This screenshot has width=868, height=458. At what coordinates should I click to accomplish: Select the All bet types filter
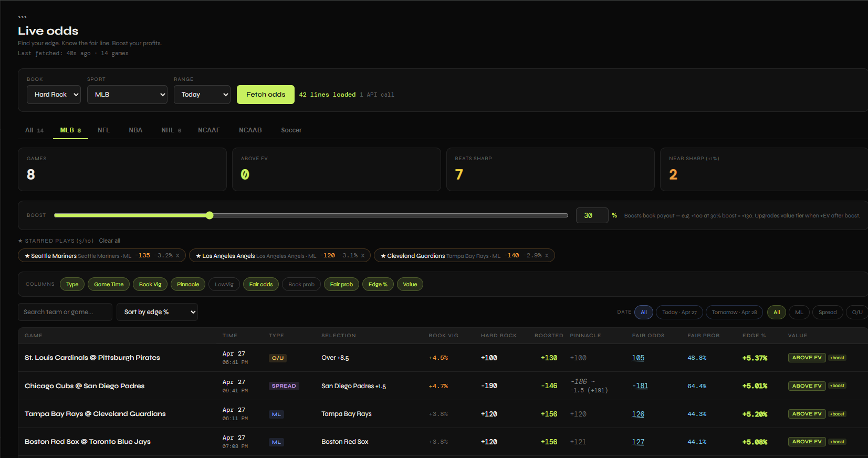click(777, 312)
